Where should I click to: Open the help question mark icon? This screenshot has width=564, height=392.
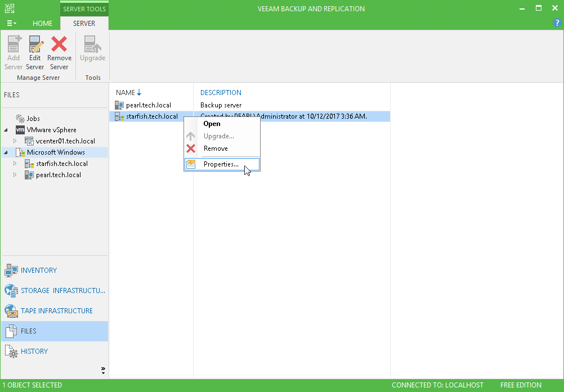pyautogui.click(x=557, y=22)
